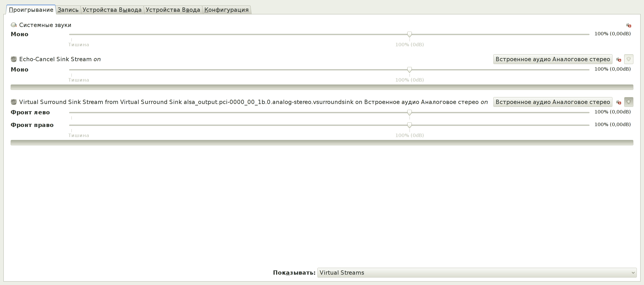Click the Фронт право volume slider handle
Viewport: 644px width, 285px height.
coord(410,125)
